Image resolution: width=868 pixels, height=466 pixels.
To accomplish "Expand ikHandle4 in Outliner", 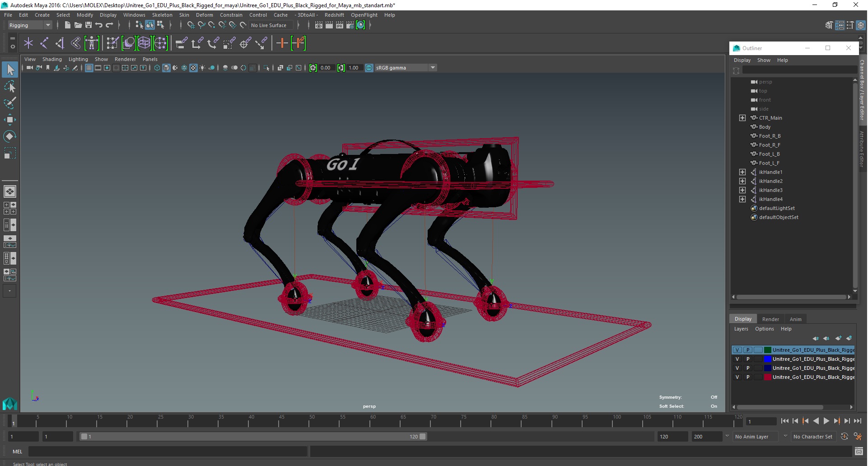I will pos(742,199).
